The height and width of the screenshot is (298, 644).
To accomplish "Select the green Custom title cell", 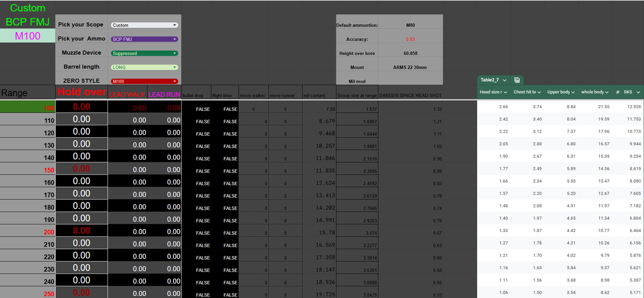I will coord(27,8).
